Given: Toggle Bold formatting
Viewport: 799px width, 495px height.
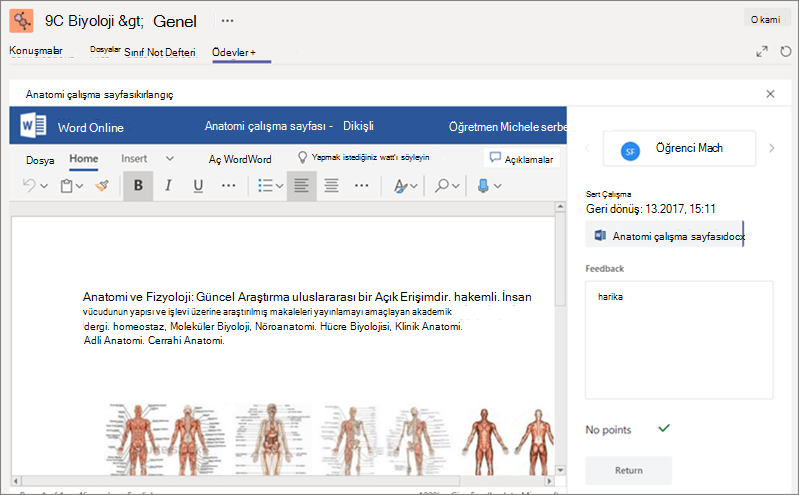Looking at the screenshot, I should click(138, 186).
